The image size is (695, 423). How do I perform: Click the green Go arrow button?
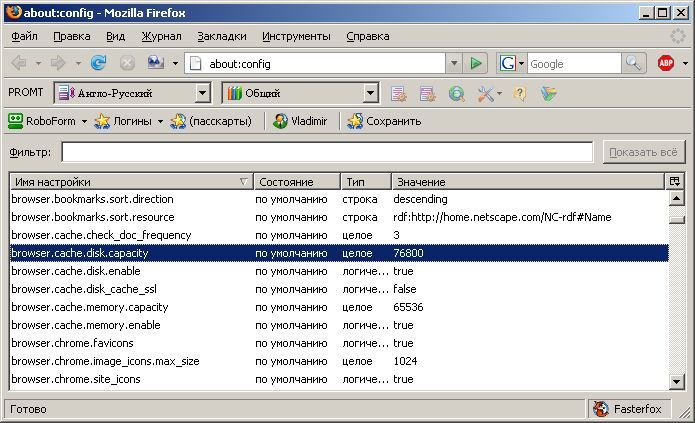[x=476, y=63]
